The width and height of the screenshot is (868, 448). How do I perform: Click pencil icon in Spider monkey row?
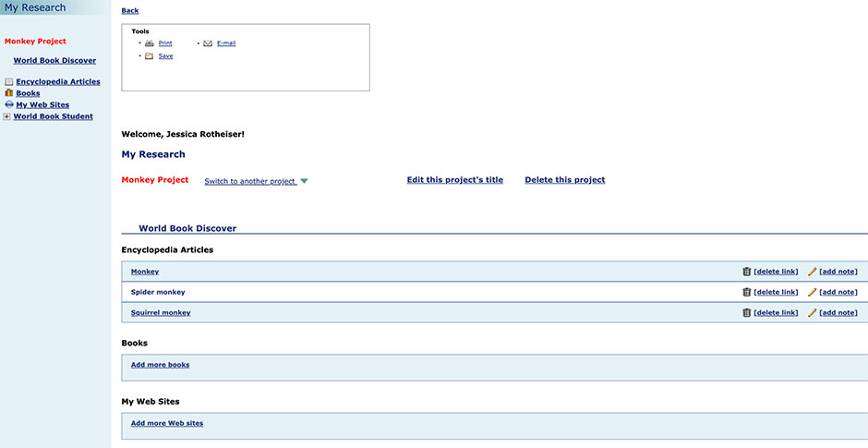coord(812,292)
